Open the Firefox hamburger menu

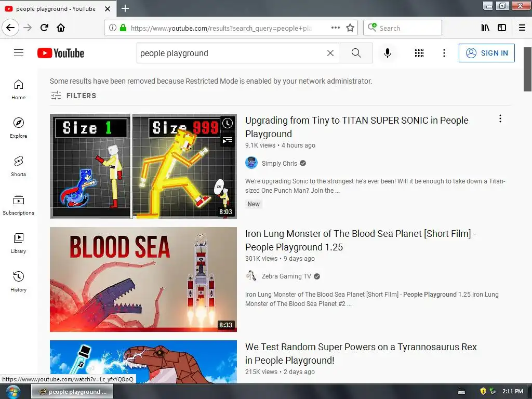pos(522,28)
